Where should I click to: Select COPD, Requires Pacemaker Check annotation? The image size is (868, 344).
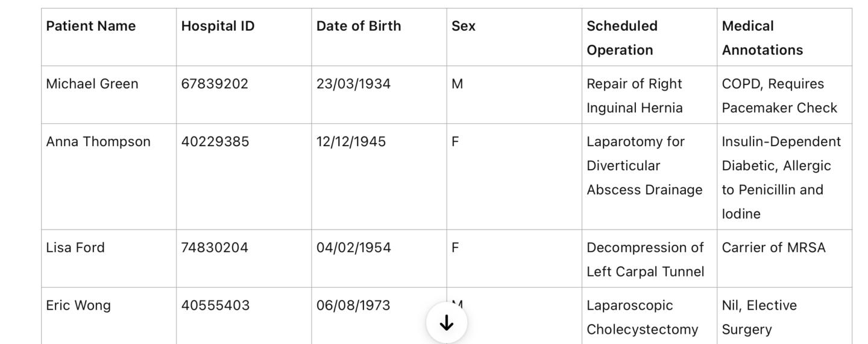[x=779, y=95]
